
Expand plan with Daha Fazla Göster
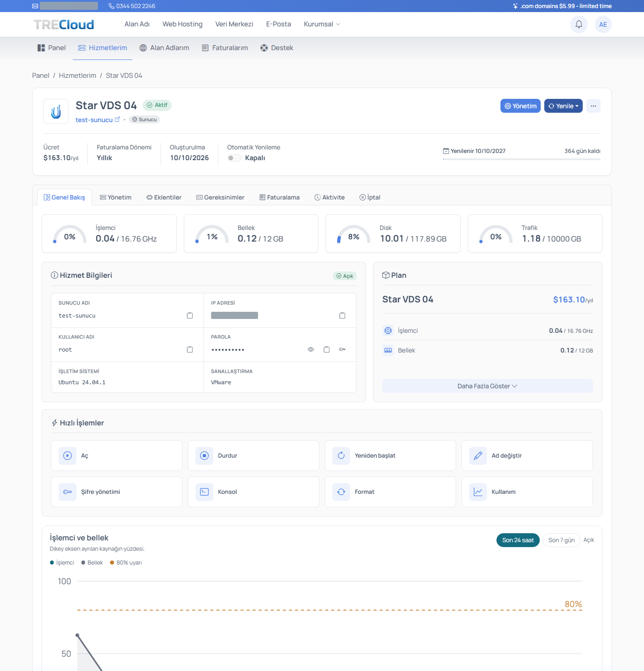tap(487, 386)
